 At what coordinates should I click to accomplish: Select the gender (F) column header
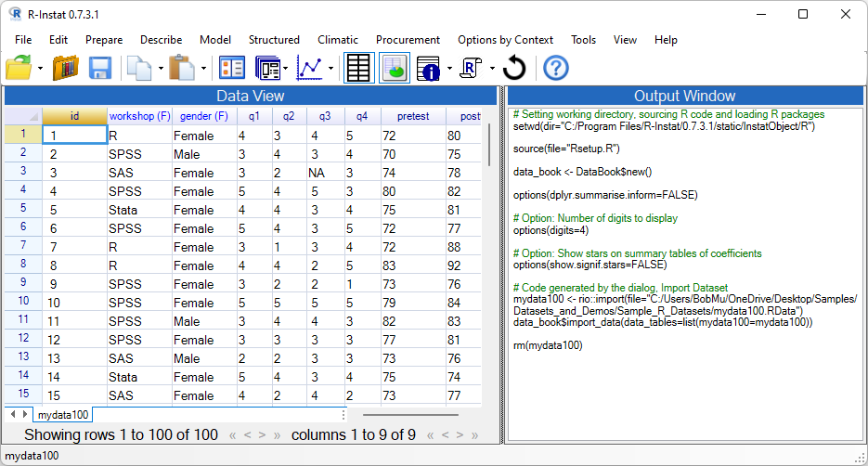tap(204, 116)
